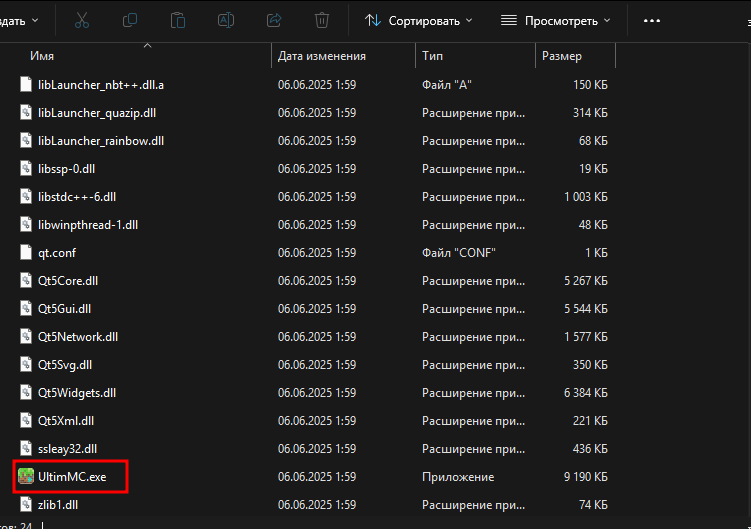Click the Размер column header
This screenshot has width=751, height=529.
pyautogui.click(x=561, y=57)
